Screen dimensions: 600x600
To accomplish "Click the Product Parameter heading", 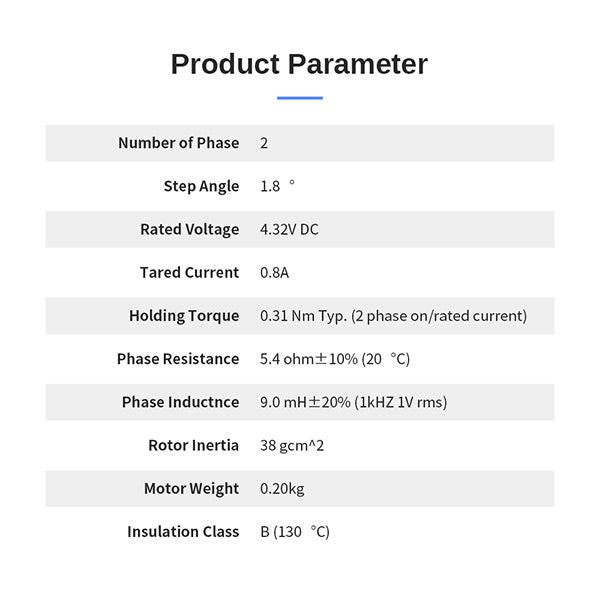I will (x=299, y=64).
